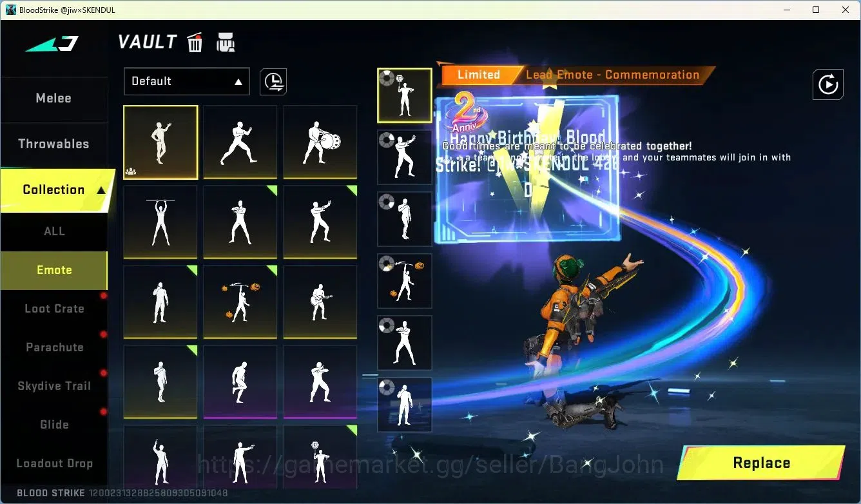Select the pumpkin juggling emote in the grid
Viewport: 861px width, 504px height.
point(240,302)
